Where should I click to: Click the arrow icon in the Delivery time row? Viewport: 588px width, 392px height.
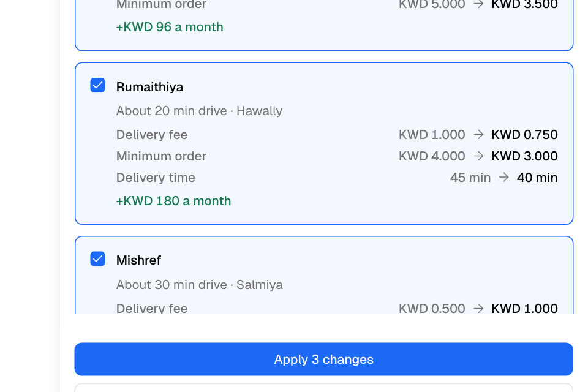(503, 177)
